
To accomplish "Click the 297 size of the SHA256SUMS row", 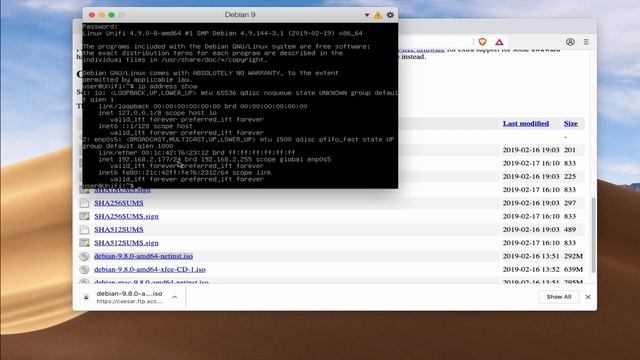I will click(x=570, y=203).
